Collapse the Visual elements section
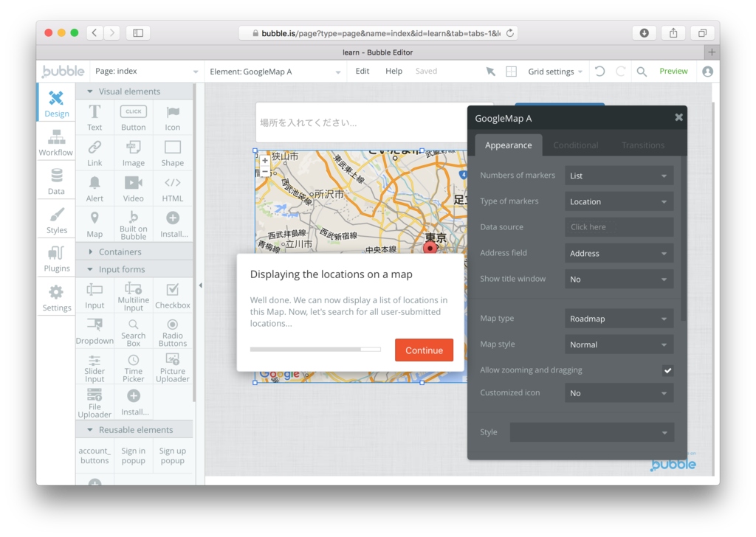The height and width of the screenshot is (537, 756). (134, 91)
